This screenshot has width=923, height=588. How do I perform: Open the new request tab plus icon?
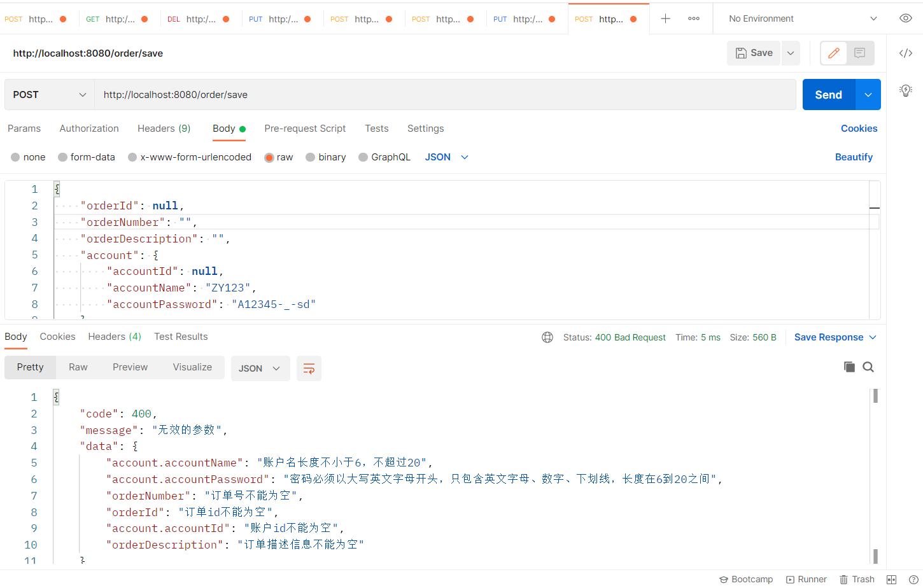[x=665, y=18]
